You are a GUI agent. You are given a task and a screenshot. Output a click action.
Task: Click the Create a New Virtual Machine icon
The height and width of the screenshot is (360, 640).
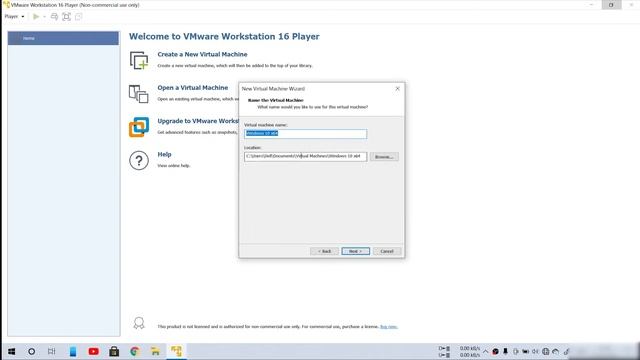pyautogui.click(x=139, y=60)
